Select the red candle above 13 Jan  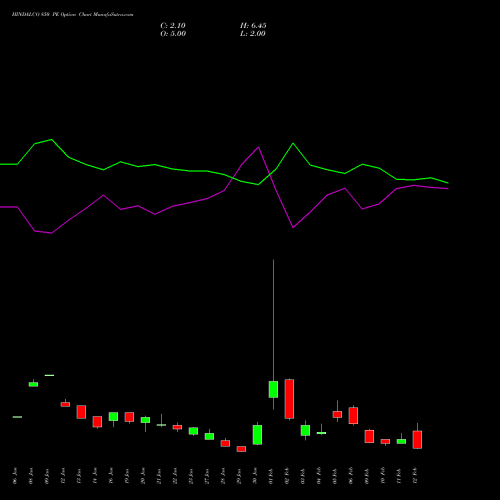pos(81,412)
